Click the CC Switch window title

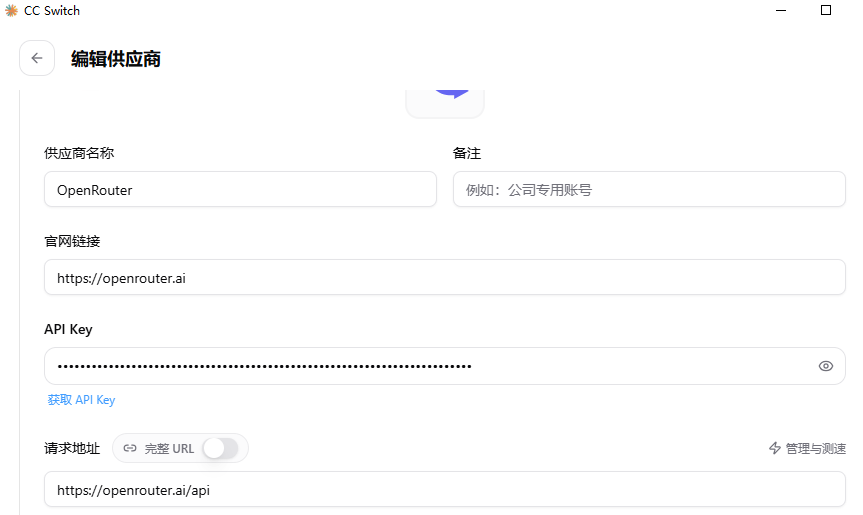click(52, 11)
